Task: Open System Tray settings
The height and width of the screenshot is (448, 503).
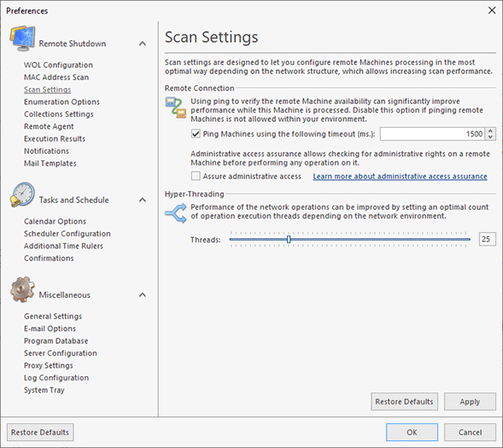Action: (44, 390)
